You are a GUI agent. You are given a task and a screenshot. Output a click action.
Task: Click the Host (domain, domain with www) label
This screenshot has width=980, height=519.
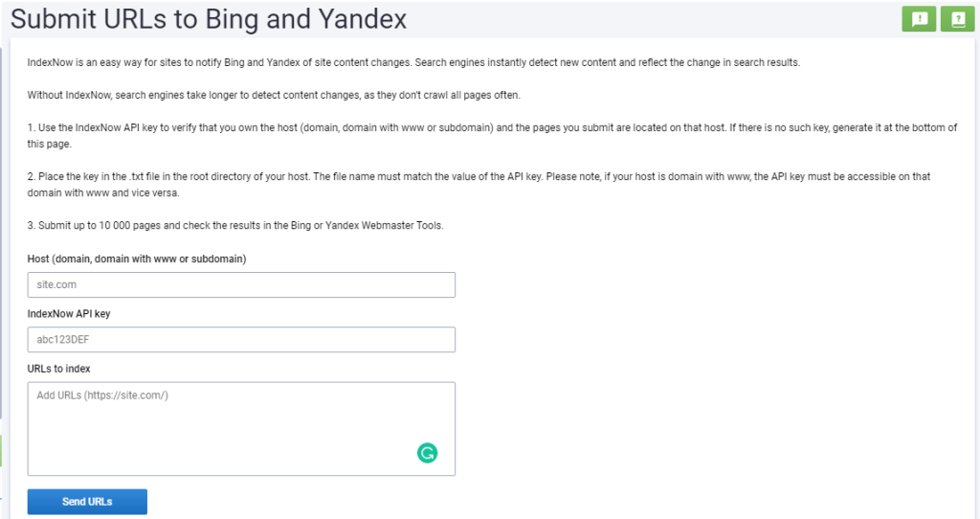[x=137, y=259]
